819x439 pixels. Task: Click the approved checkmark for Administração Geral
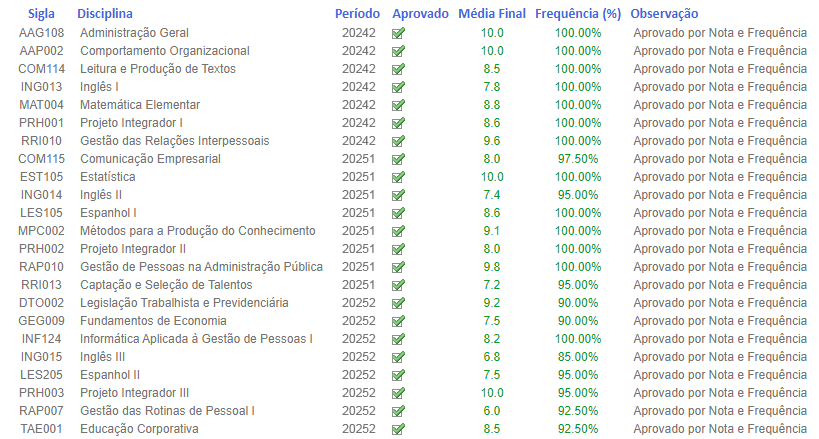click(x=399, y=33)
